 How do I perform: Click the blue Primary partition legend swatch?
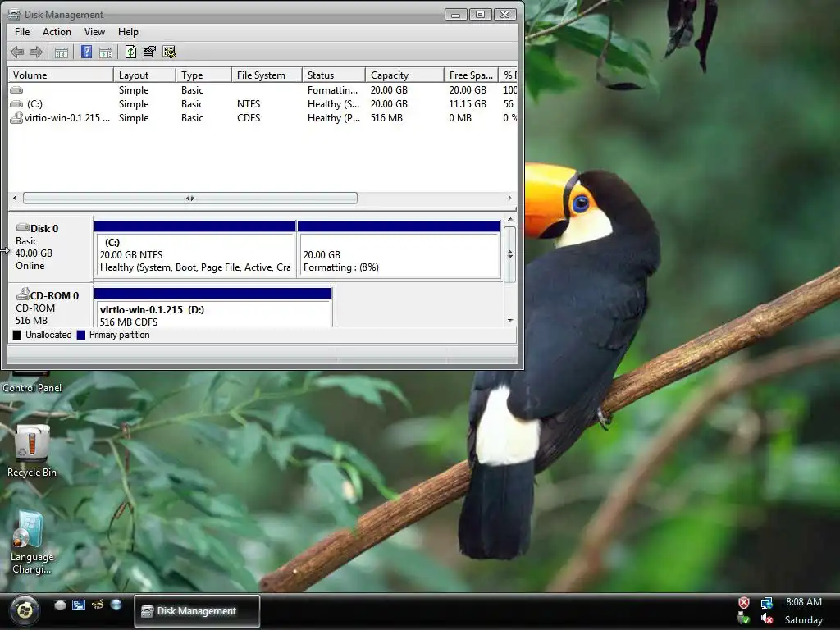(x=81, y=335)
